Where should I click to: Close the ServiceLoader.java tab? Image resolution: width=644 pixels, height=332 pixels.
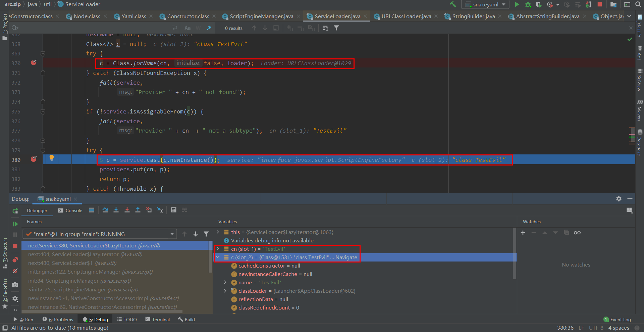[x=365, y=16]
